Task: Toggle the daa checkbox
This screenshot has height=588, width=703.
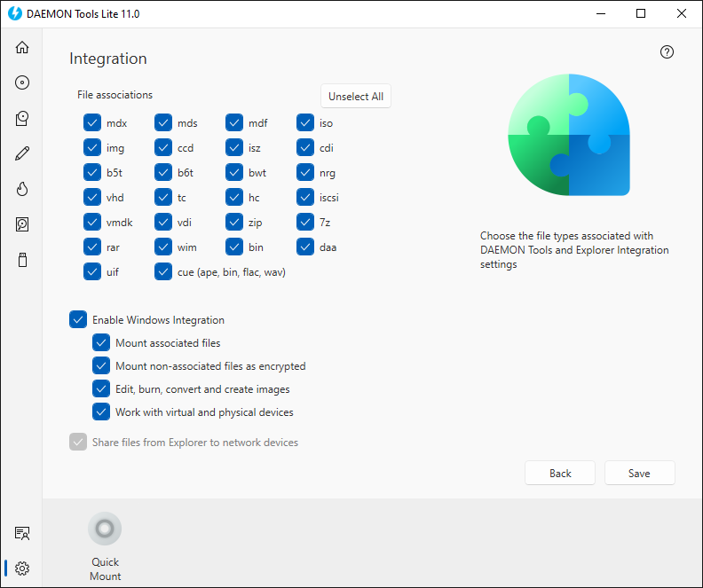Action: (x=305, y=247)
